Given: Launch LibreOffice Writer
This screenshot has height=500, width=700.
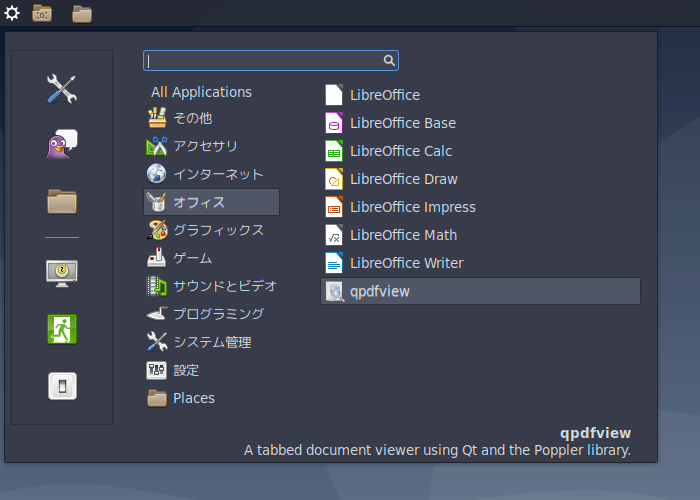Looking at the screenshot, I should point(480,263).
